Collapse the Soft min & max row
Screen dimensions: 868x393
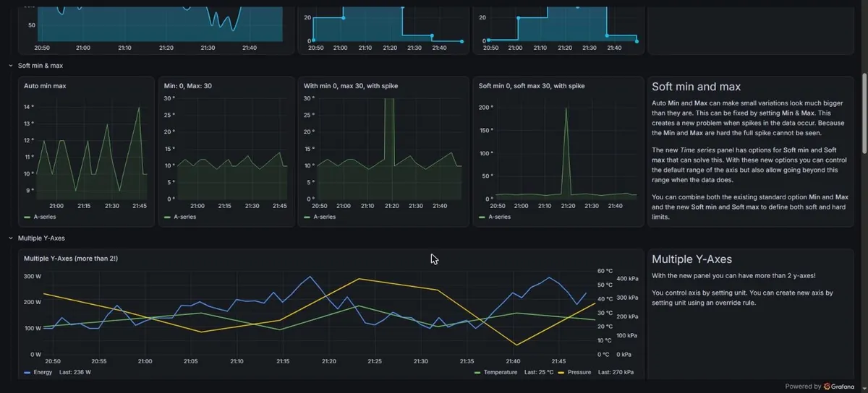tap(11, 66)
